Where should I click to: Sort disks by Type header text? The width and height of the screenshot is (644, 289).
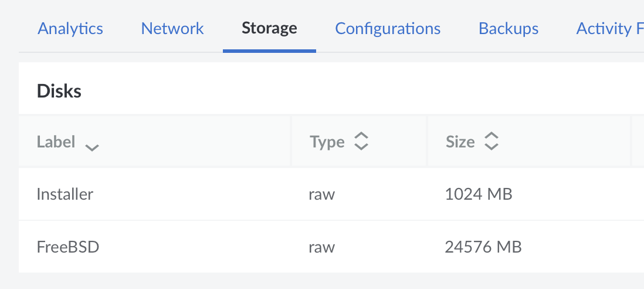(x=327, y=142)
